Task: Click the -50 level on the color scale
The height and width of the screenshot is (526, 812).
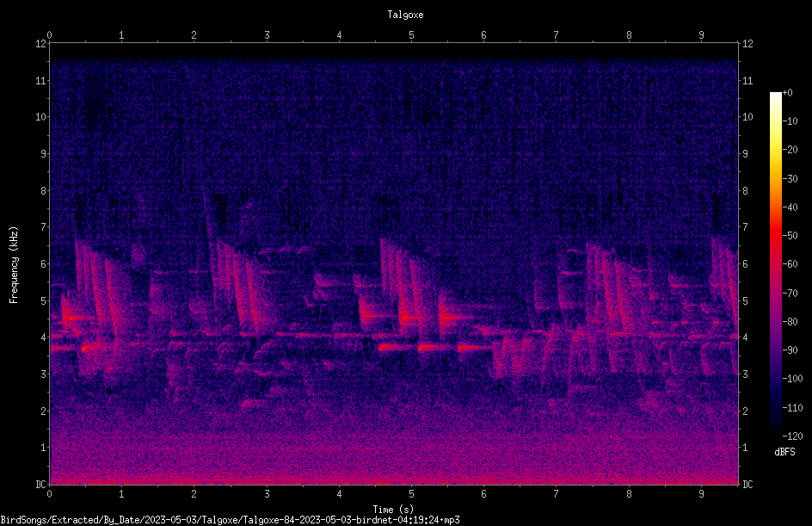Action: point(790,235)
